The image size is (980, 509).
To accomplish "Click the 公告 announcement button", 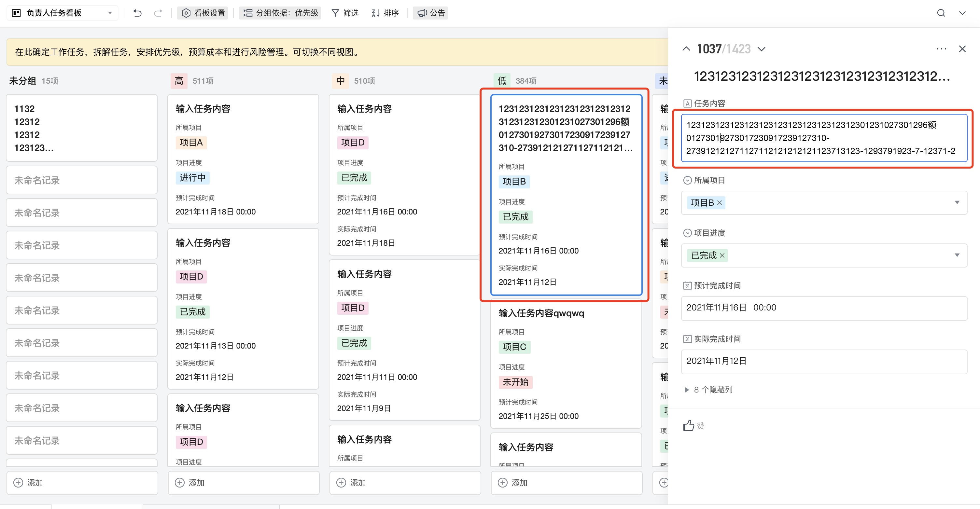I will click(x=431, y=13).
